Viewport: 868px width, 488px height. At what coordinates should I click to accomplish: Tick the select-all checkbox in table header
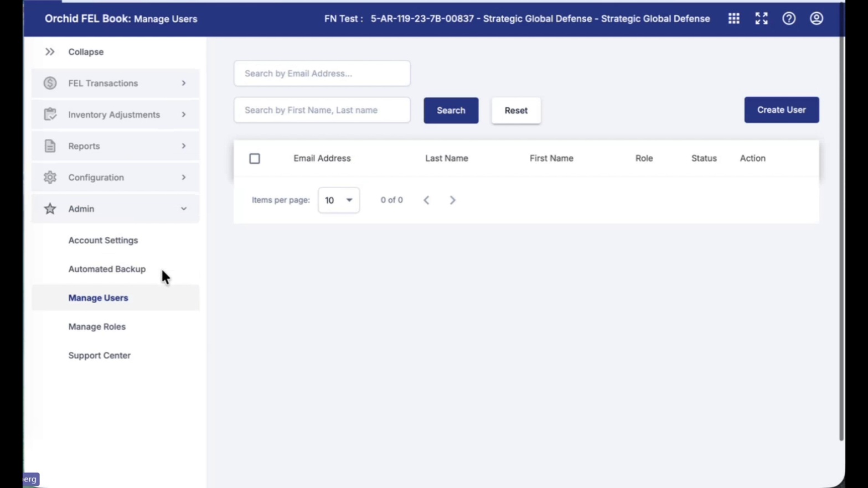(255, 159)
